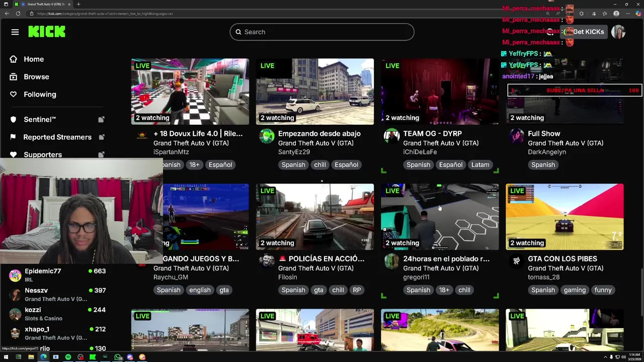Open Filosin police stream thumbnail
This screenshot has width=644, height=362.
pyautogui.click(x=315, y=217)
